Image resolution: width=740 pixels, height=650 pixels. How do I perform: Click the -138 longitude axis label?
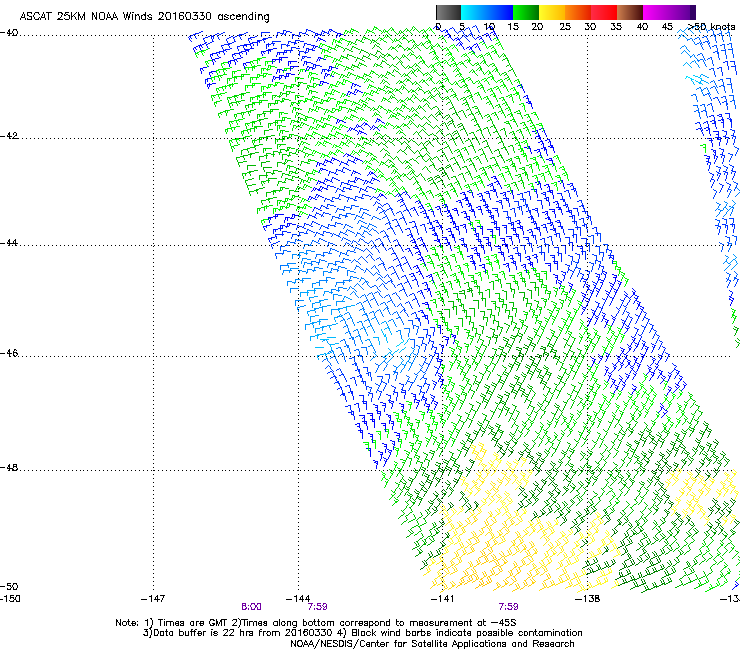pos(588,599)
